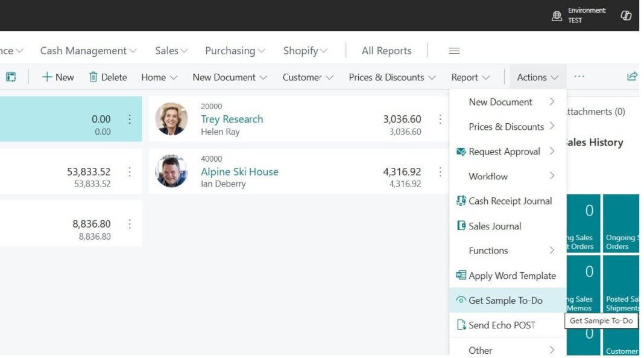Image resolution: width=644 pixels, height=358 pixels.
Task: Open the Prices & Discounts toolbar dropdown
Action: click(x=392, y=77)
